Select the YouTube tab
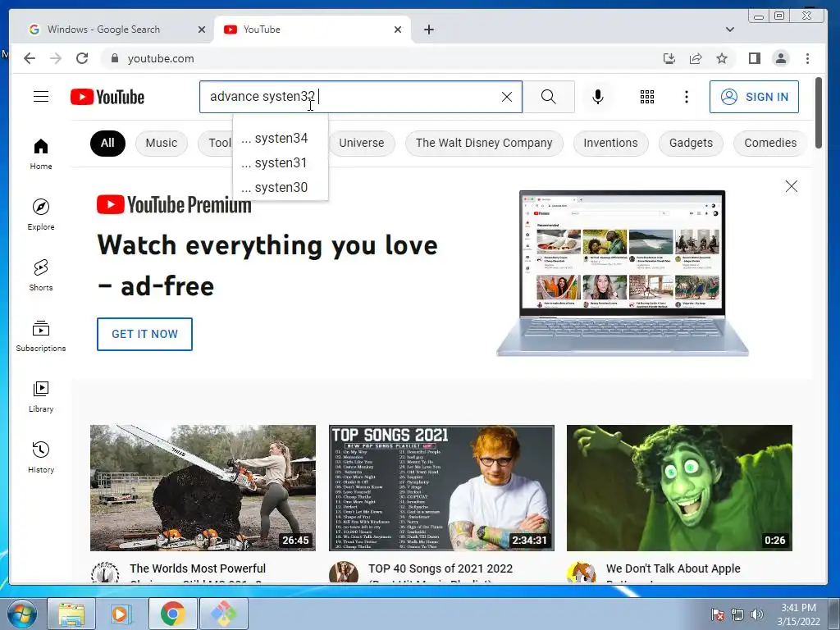This screenshot has width=840, height=630. (x=311, y=30)
